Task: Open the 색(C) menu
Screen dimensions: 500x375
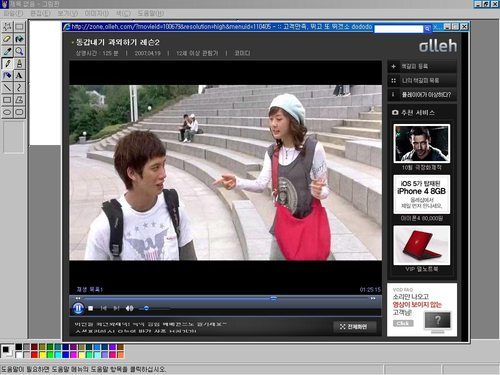Action: tap(123, 13)
